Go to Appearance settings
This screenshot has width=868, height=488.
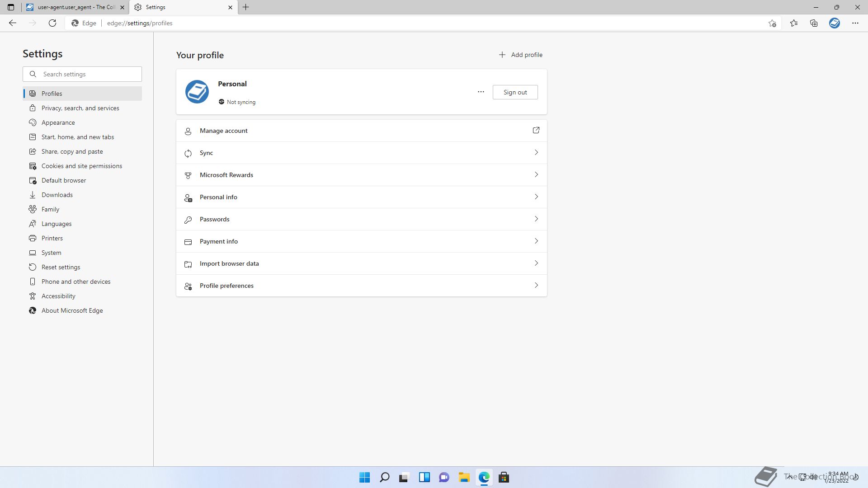82,122
